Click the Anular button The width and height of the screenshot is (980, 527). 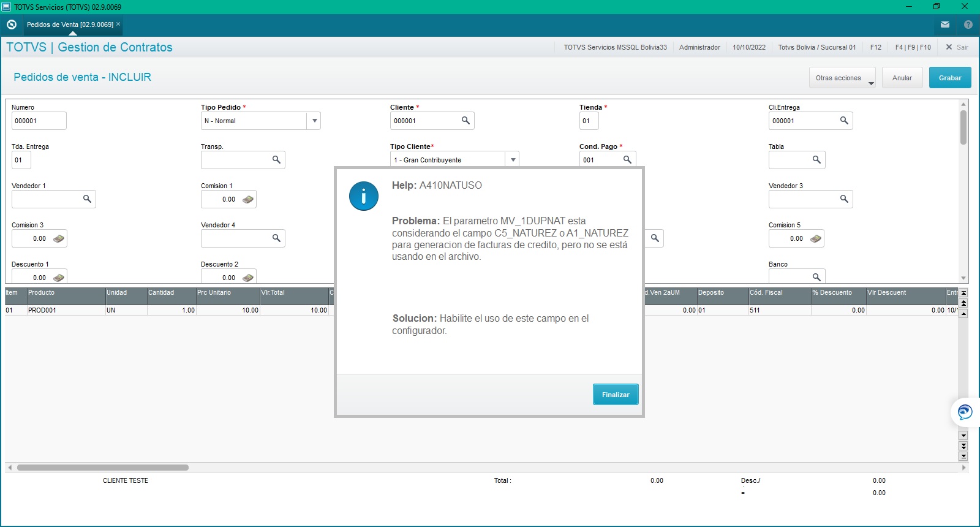point(902,78)
